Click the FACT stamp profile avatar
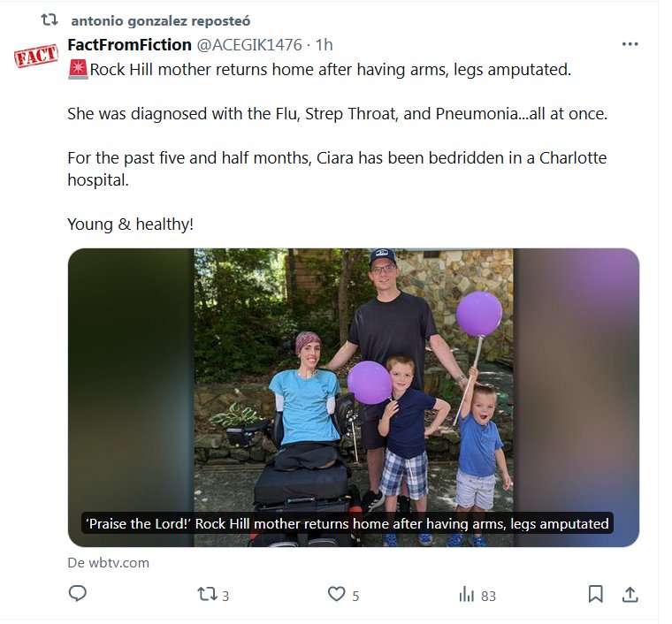 click(x=36, y=58)
